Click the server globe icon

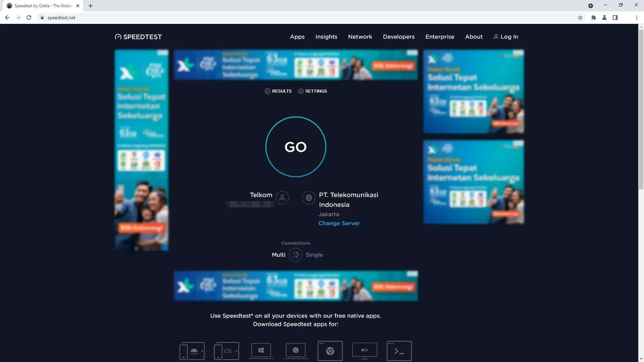[x=309, y=198]
